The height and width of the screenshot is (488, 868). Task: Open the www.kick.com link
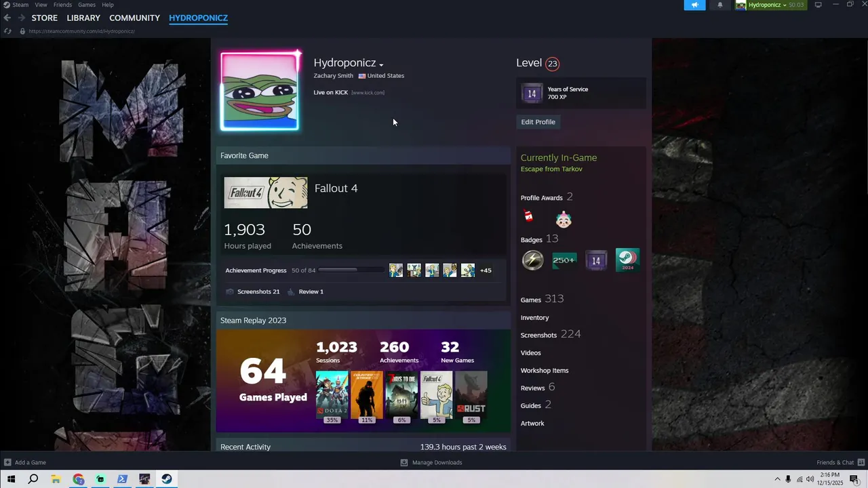tap(368, 93)
